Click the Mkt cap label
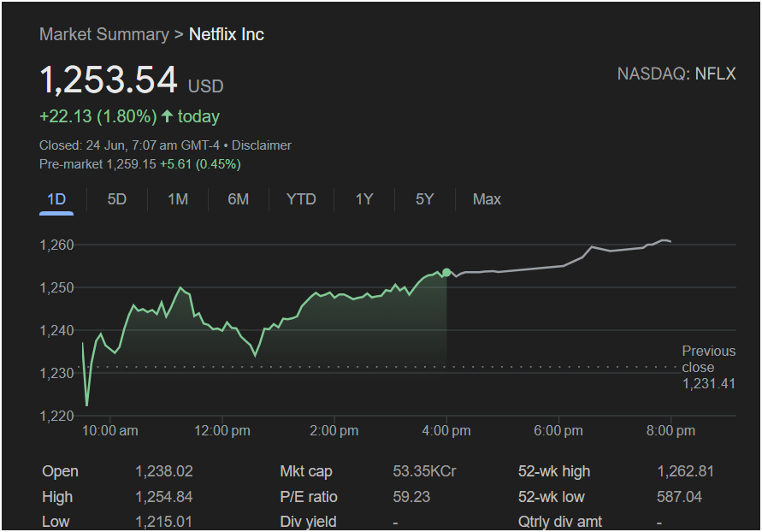This screenshot has width=762, height=532. point(306,471)
